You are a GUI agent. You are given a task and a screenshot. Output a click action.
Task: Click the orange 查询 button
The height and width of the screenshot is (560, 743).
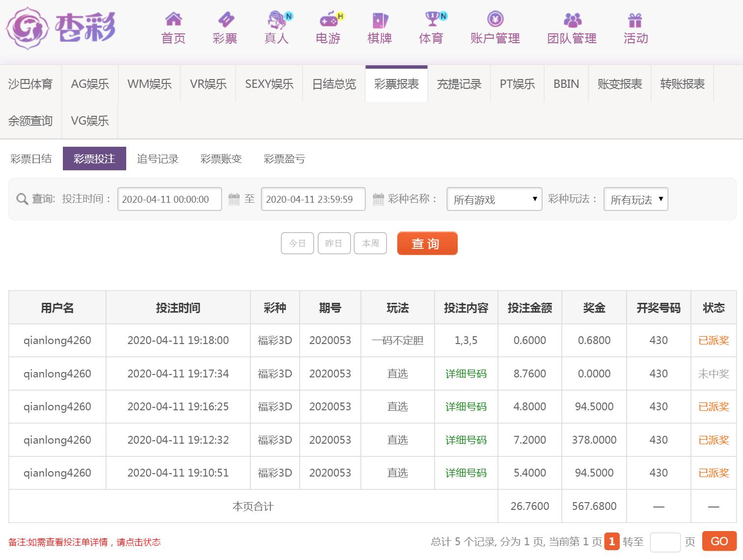pyautogui.click(x=427, y=243)
